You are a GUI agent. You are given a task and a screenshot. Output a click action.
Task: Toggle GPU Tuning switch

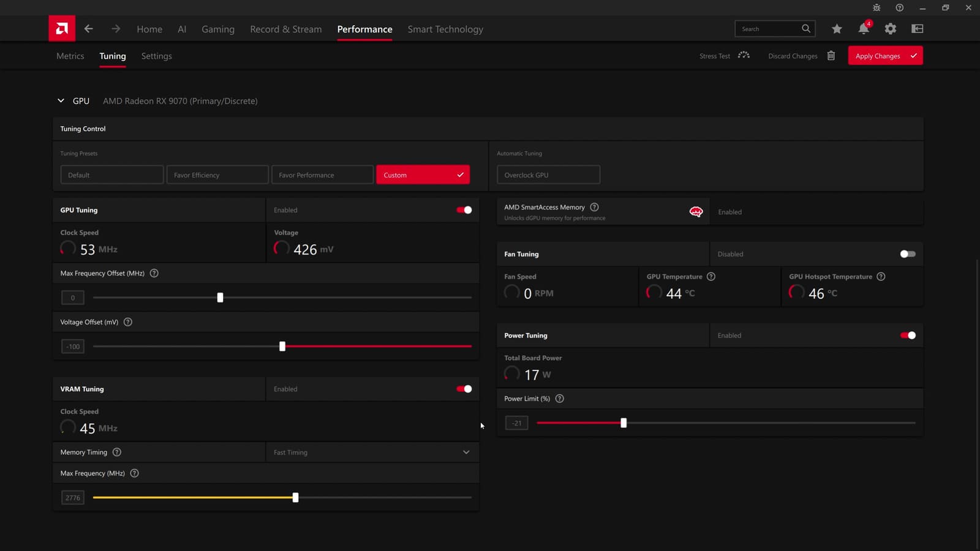[464, 210]
